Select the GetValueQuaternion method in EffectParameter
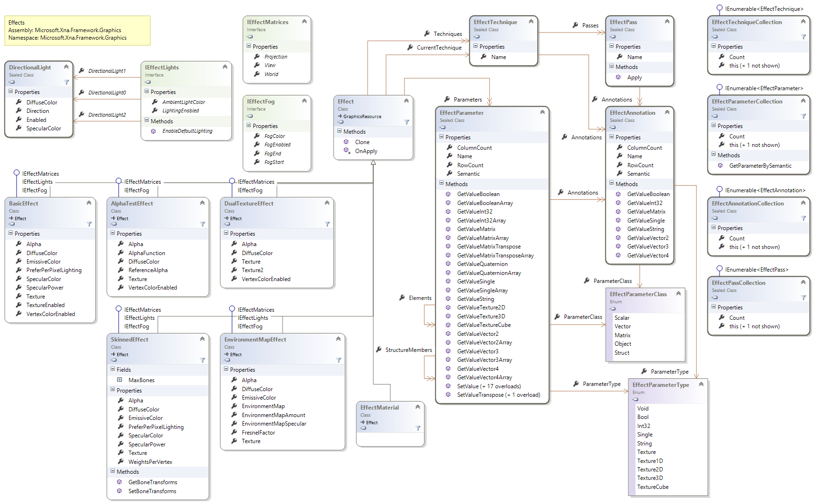Screen dimensions: 814x504 point(482,264)
